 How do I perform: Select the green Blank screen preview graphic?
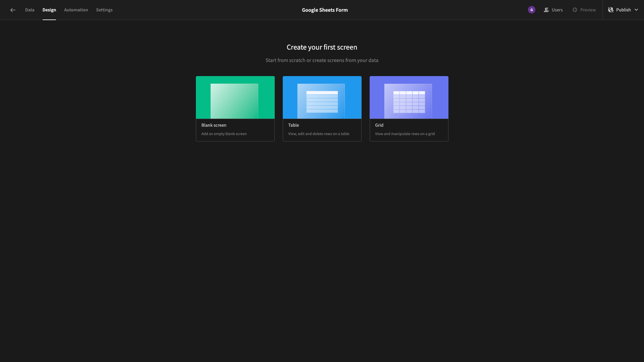[x=235, y=97]
